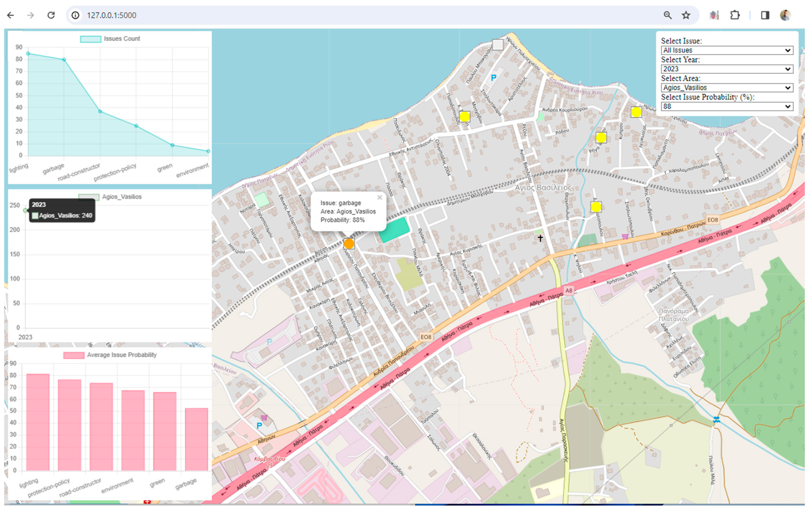Bookmark this page with star icon
Viewport: 812px width, 516px height.
[686, 15]
